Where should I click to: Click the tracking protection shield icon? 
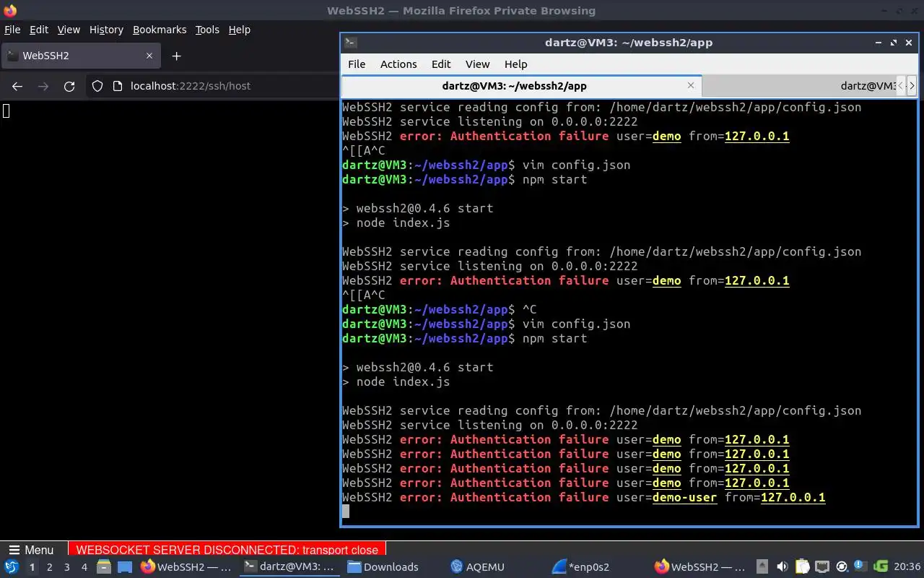[97, 86]
